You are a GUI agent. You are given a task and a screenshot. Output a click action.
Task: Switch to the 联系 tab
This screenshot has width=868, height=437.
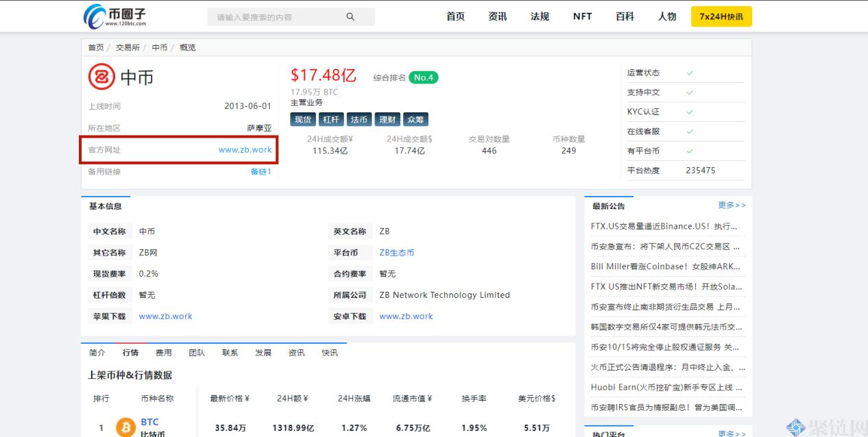230,353
